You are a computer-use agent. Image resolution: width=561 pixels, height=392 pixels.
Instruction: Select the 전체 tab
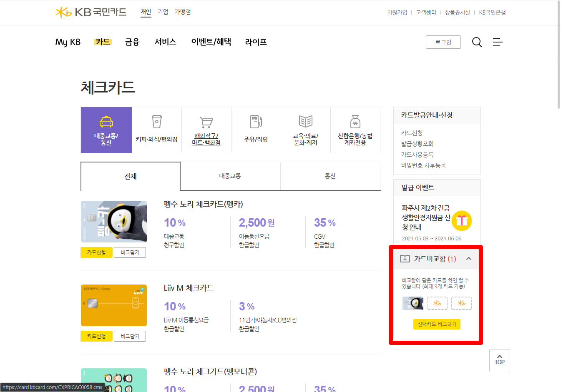coord(131,176)
